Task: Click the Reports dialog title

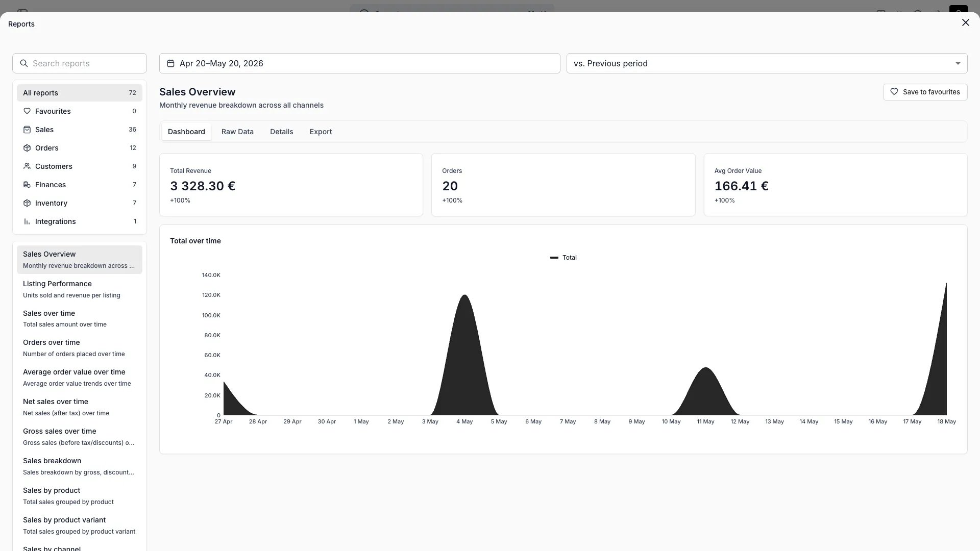Action: point(21,24)
